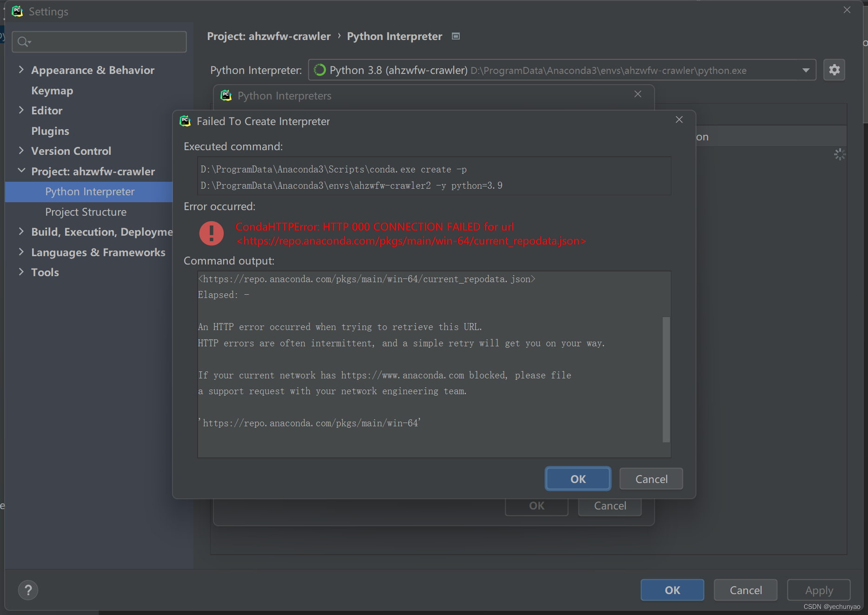Click the PyCharm icon in error dialog title
This screenshot has height=615, width=868.
point(185,121)
